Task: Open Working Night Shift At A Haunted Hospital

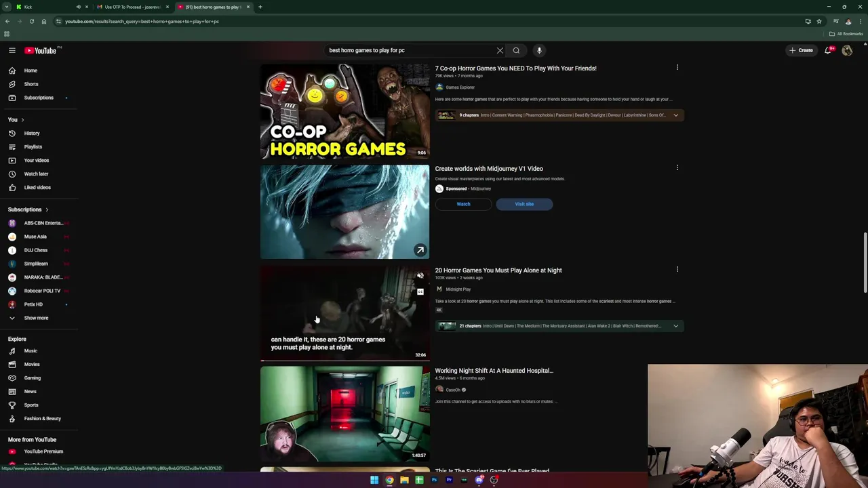Action: (494, 371)
